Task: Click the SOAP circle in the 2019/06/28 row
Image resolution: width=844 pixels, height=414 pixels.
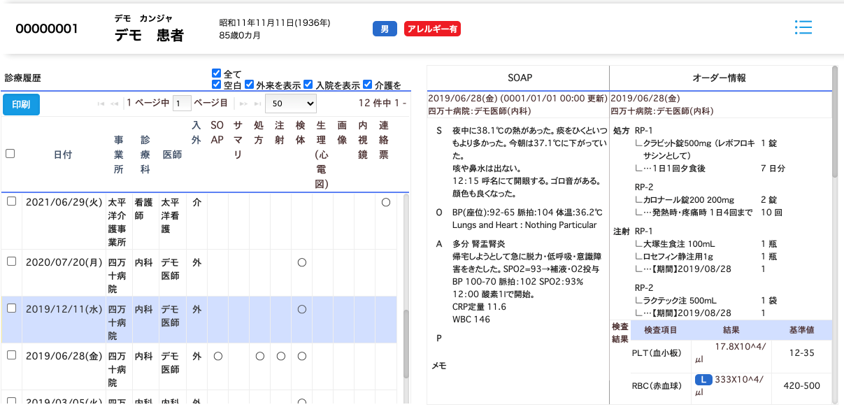Action: 218,355
